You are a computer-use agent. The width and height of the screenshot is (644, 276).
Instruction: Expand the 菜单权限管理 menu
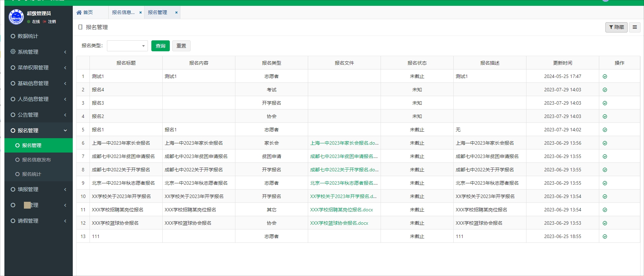(39, 67)
